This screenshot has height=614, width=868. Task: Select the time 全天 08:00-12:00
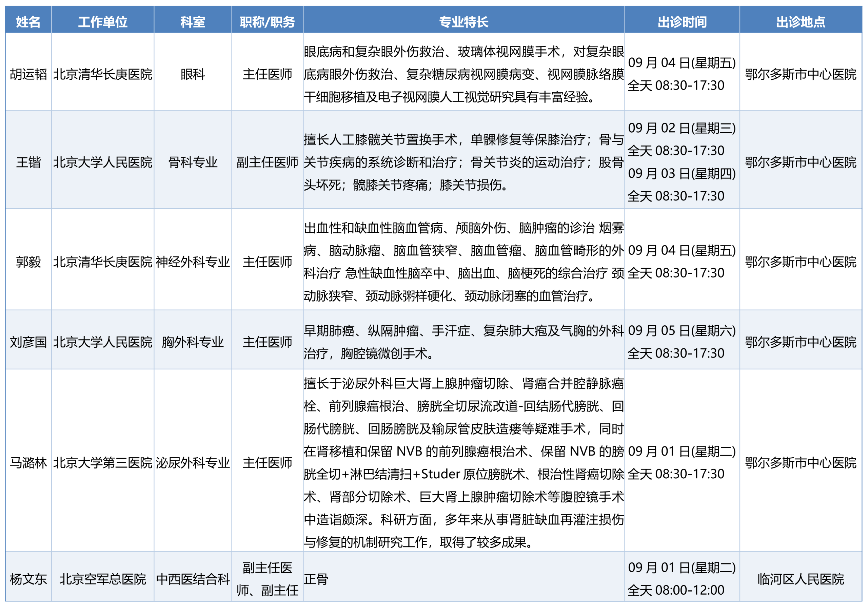click(676, 590)
